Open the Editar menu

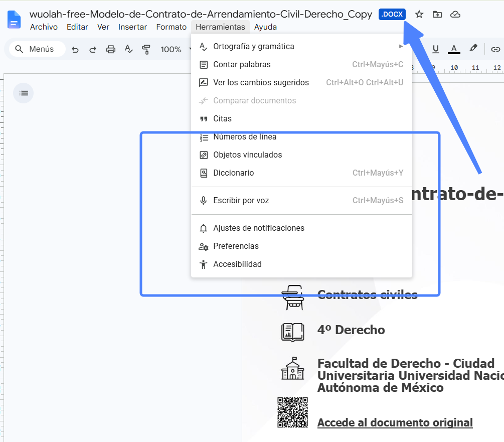[77, 27]
